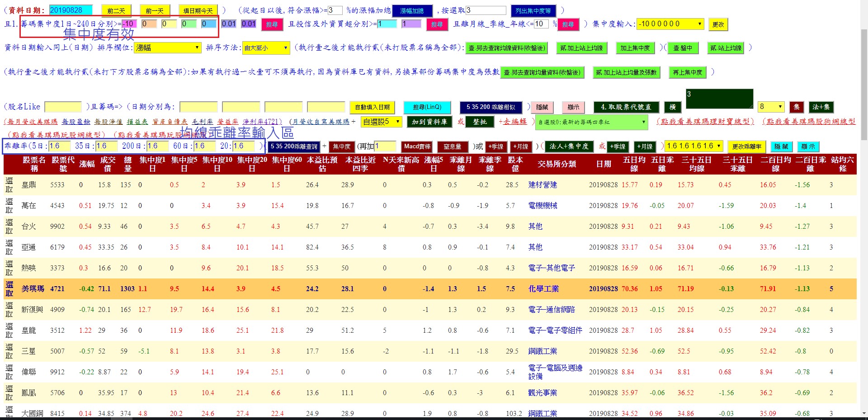Click the 漲幅加總 button
The height and width of the screenshot is (420, 868).
coord(412,10)
